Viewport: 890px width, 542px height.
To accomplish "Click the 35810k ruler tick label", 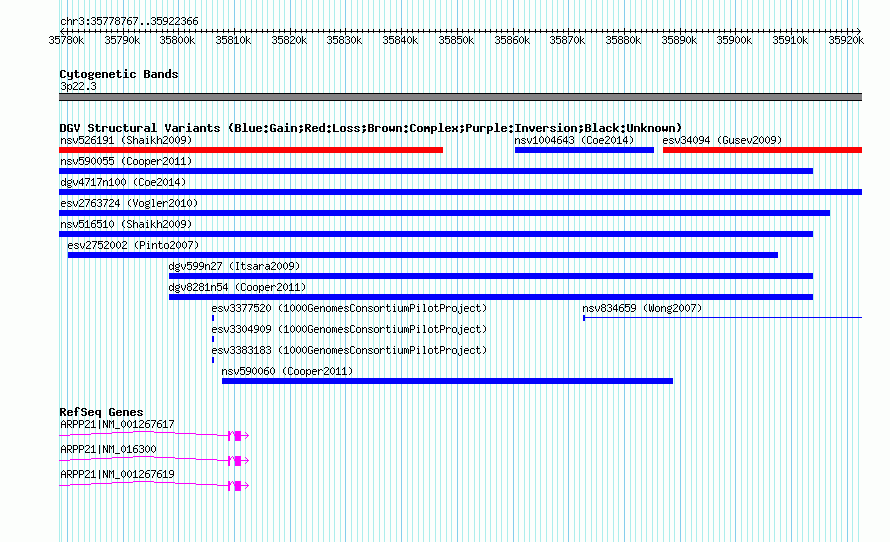I will [233, 40].
